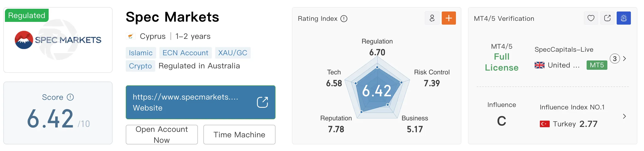
Task: Expand the SpecCapitals-Live server chevron
Action: [x=624, y=59]
